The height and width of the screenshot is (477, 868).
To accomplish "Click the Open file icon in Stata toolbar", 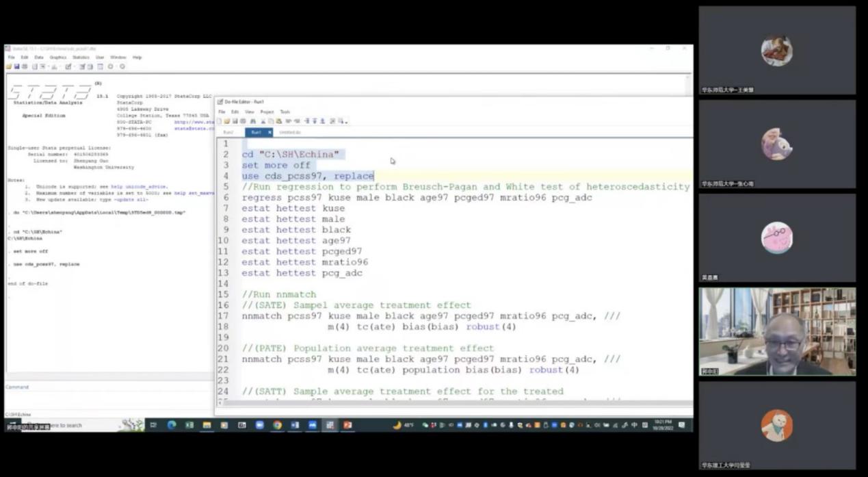I will click(10, 66).
